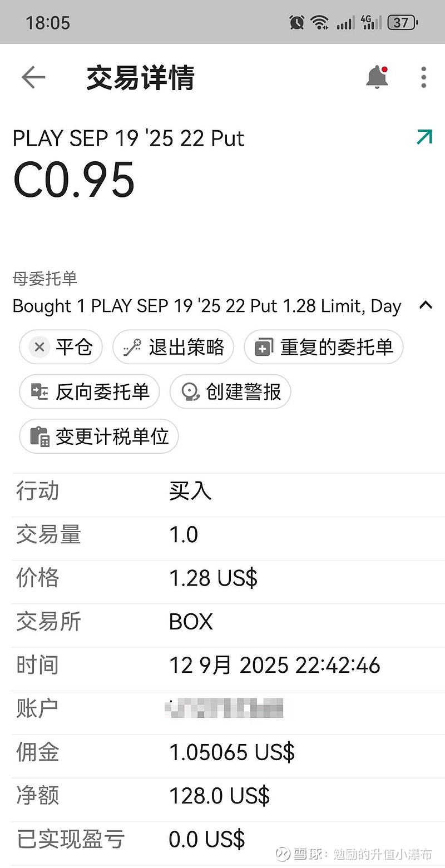Select the 变更计税单位 button

(99, 437)
